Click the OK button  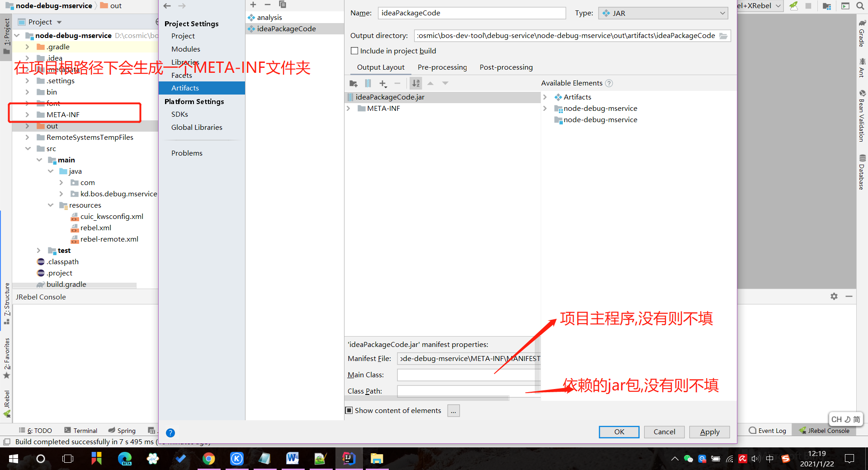619,432
